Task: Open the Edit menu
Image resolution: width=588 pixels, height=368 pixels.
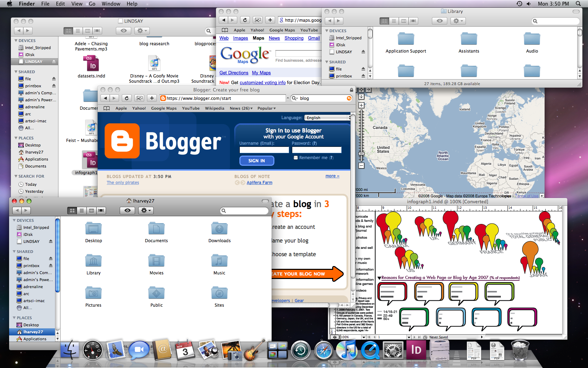Action: [60, 4]
